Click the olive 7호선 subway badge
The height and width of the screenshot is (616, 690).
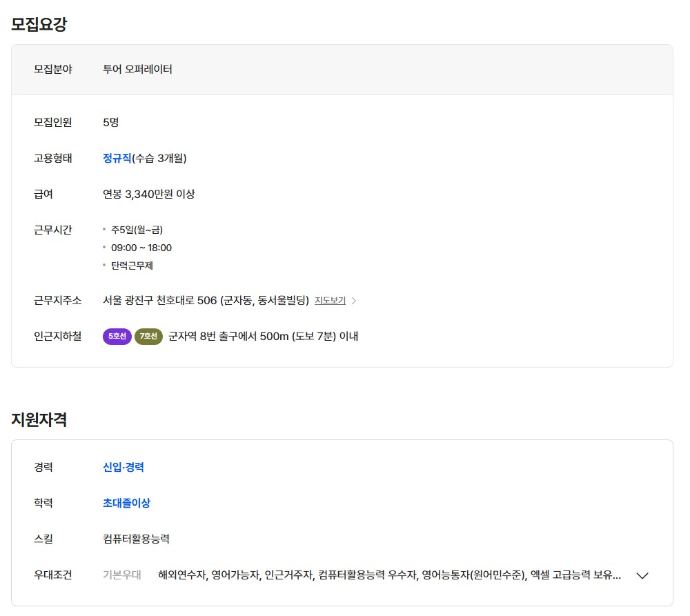[148, 337]
